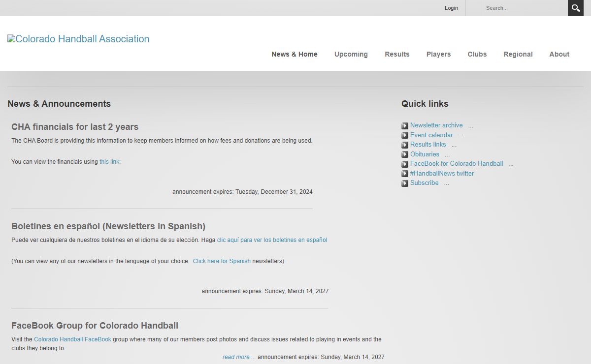Image resolution: width=591 pixels, height=364 pixels.
Task: Click the Login link
Action: tap(451, 8)
